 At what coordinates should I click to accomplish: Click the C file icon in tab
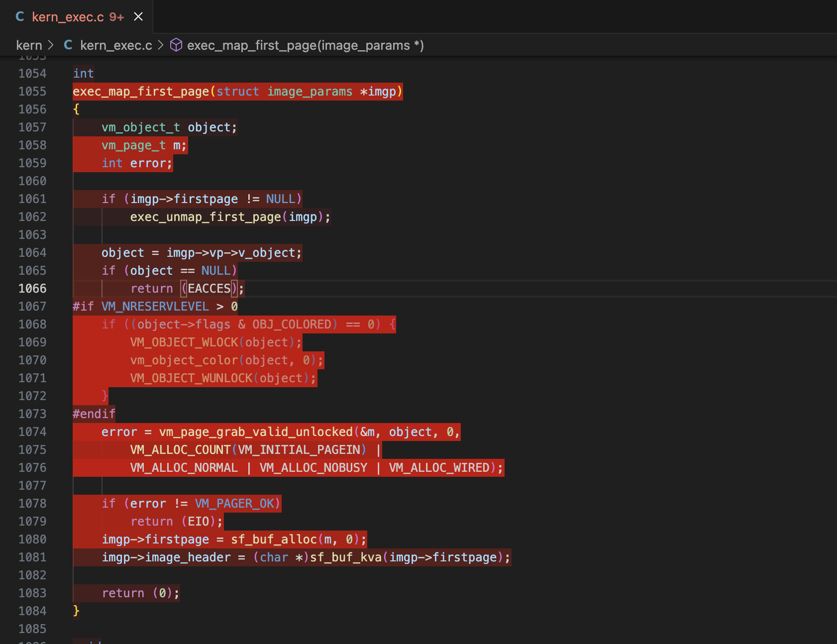click(x=20, y=17)
